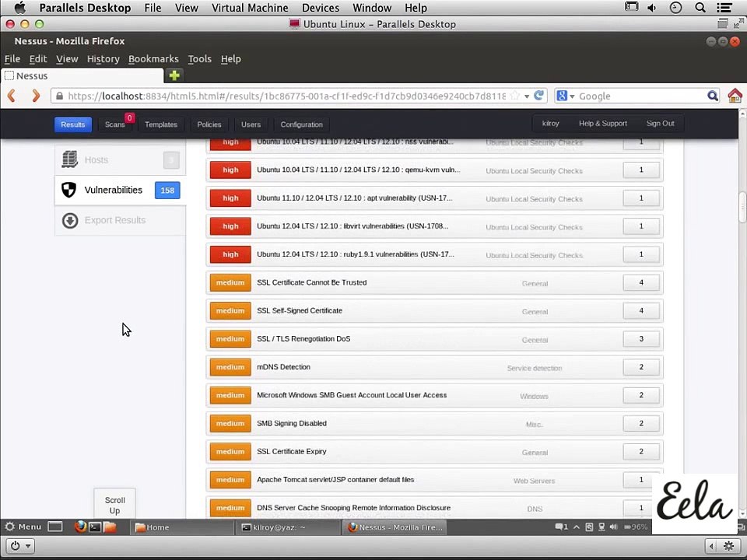747x560 pixels.
Task: Open the Scans section
Action: (115, 124)
